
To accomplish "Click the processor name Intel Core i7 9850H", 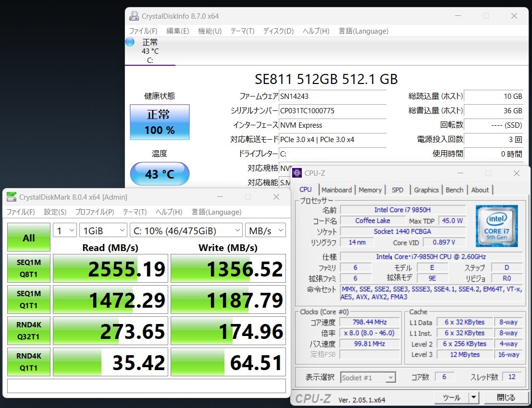I will click(403, 210).
